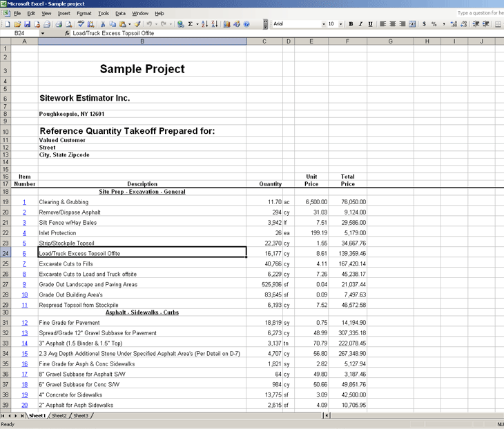This screenshot has width=504, height=429.
Task: Click the Percent Style icon
Action: (x=434, y=24)
